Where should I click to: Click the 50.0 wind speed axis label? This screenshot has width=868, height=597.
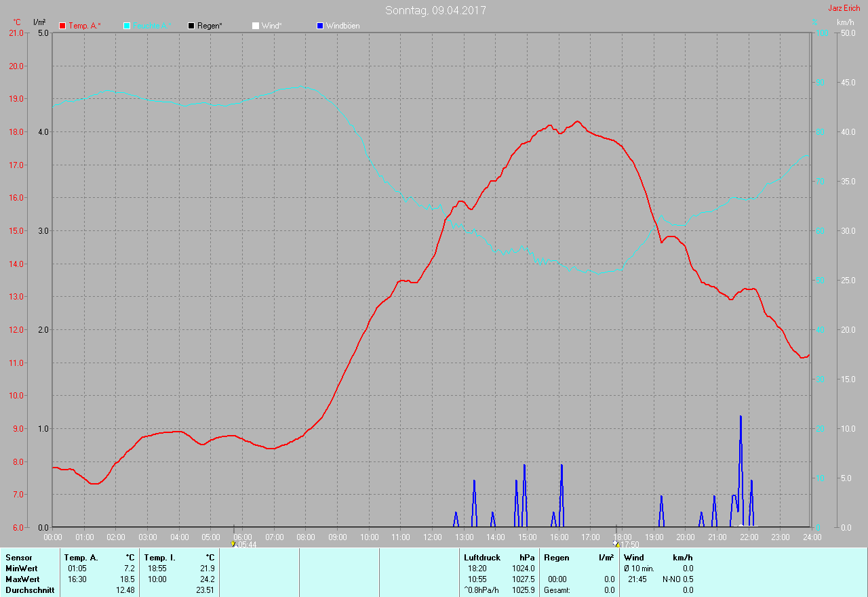point(848,33)
